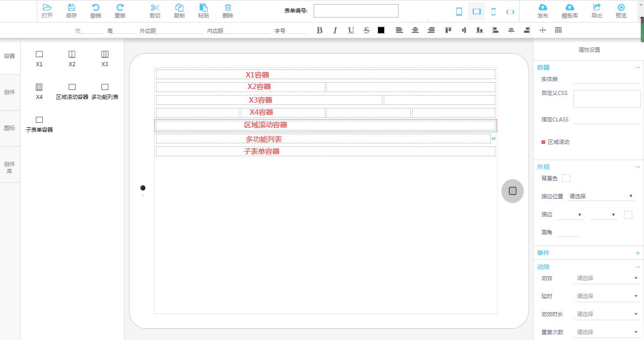Click the Publish (发布) cloud icon
Screen dimensions: 644x340
tap(542, 8)
